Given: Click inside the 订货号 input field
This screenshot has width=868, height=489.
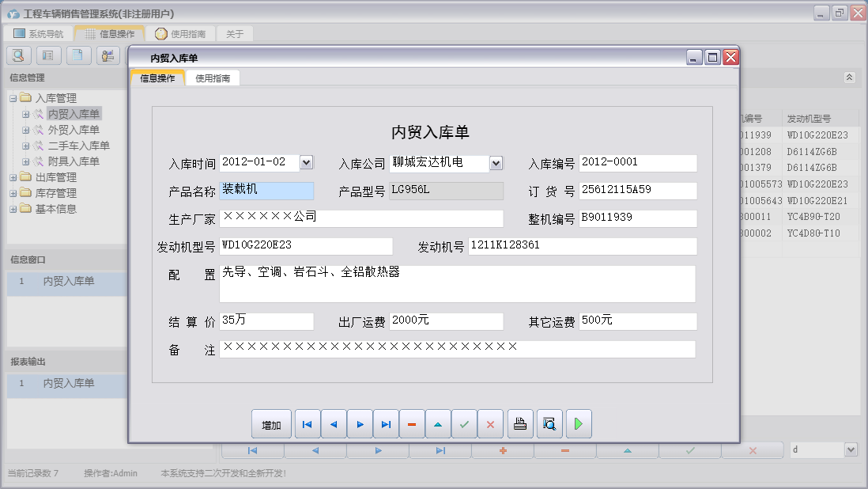Looking at the screenshot, I should click(x=638, y=190).
